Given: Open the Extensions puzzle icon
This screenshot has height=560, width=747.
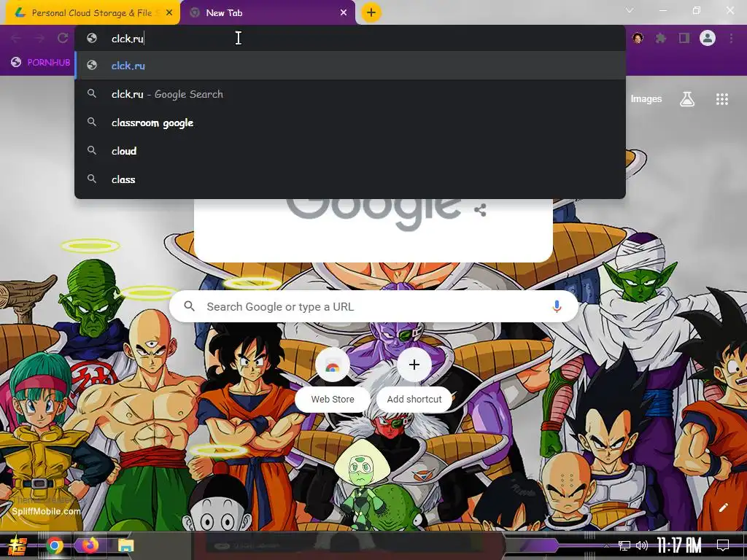Looking at the screenshot, I should (661, 38).
